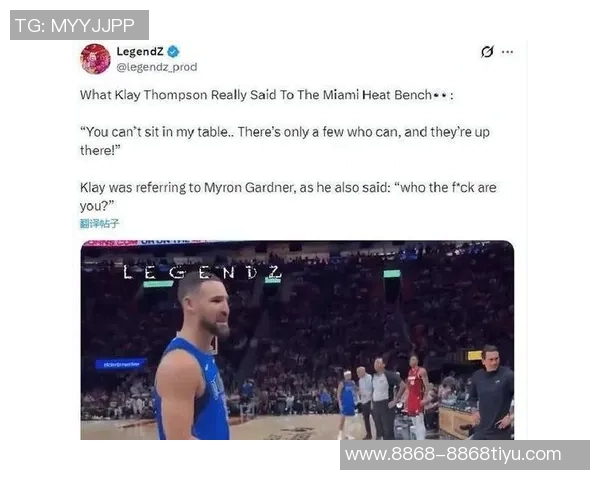This screenshot has height=480, width=600.
Task: Click Klay Thompson's blue jersey in video
Action: click(x=195, y=390)
